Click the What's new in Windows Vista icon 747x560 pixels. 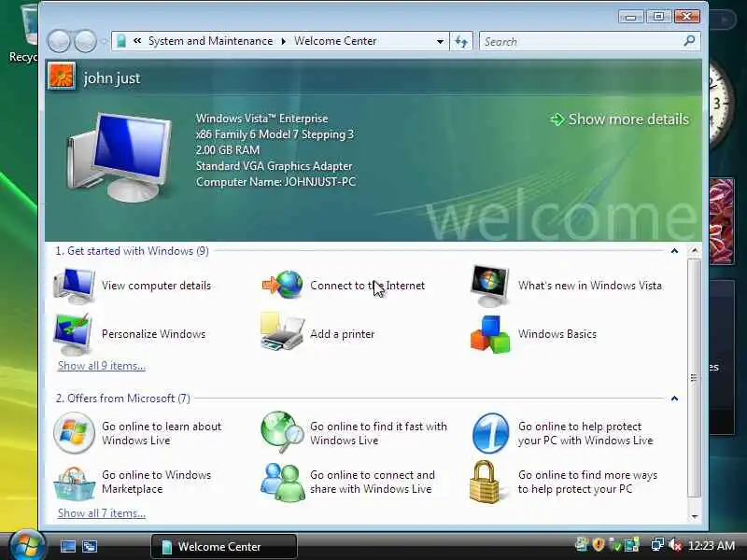489,286
